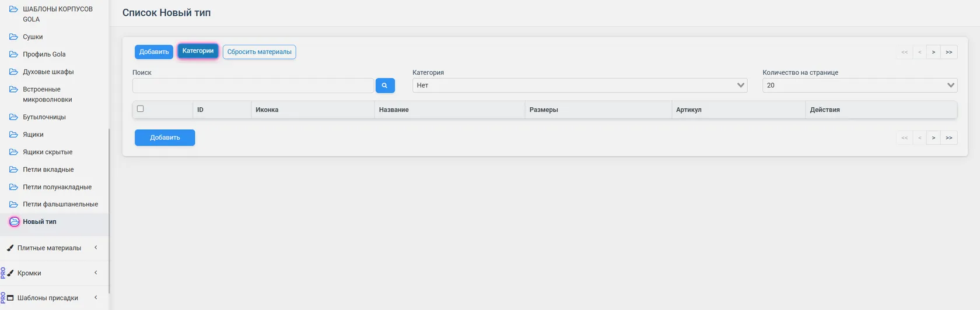Go to last page in bottom pagination
The width and height of the screenshot is (980, 310).
tap(949, 138)
